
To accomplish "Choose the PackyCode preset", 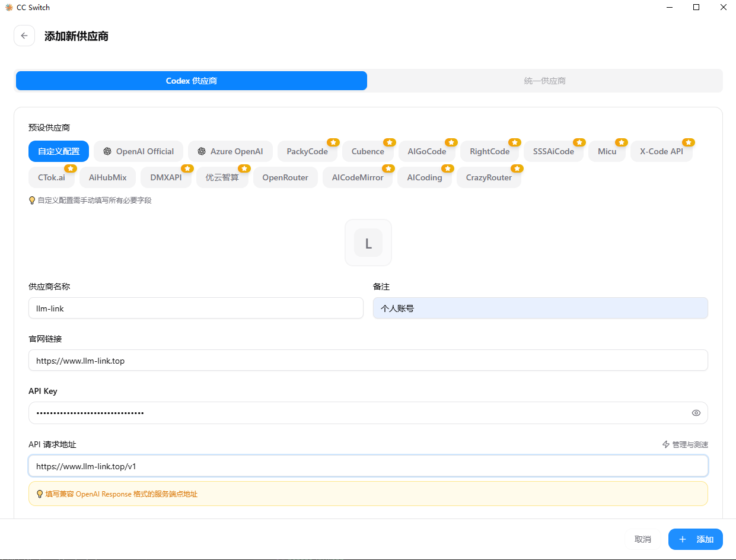I will pos(307,151).
